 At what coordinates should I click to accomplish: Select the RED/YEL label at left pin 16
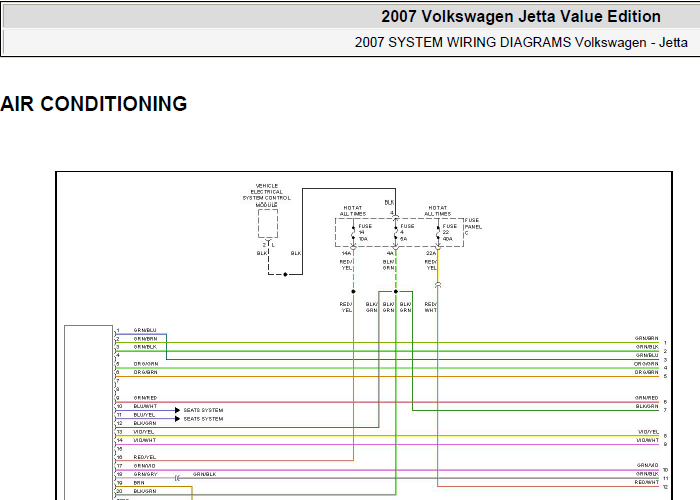(x=145, y=457)
